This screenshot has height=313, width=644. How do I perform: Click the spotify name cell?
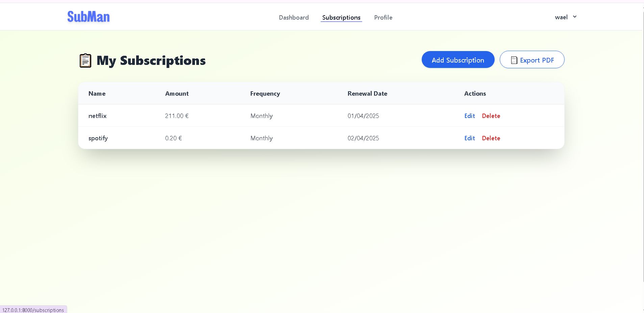click(98, 138)
